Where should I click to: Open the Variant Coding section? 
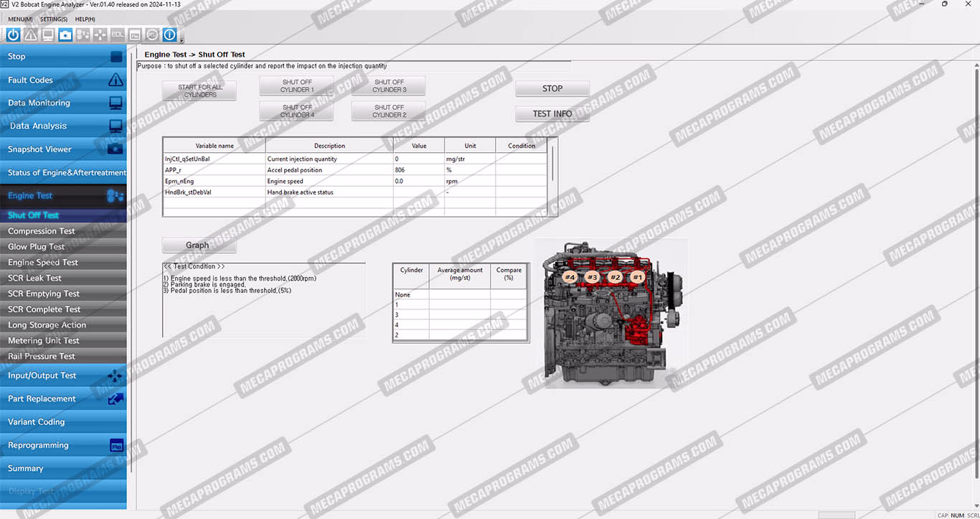coord(63,422)
